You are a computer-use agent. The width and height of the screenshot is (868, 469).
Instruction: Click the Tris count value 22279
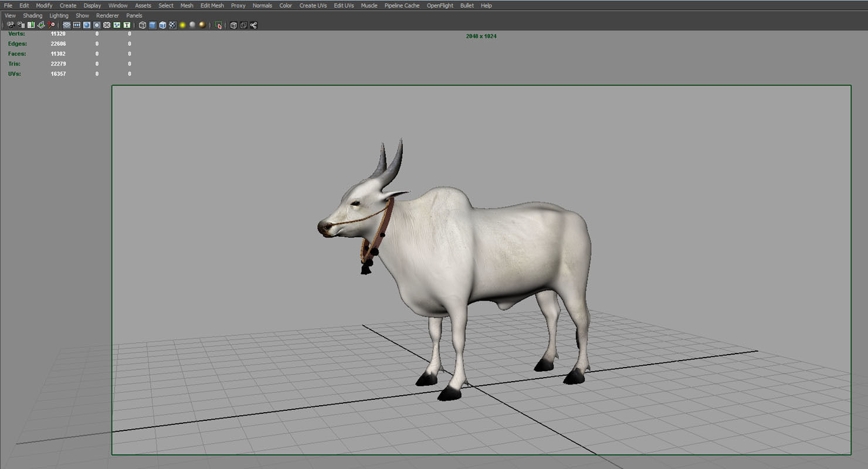pyautogui.click(x=58, y=64)
